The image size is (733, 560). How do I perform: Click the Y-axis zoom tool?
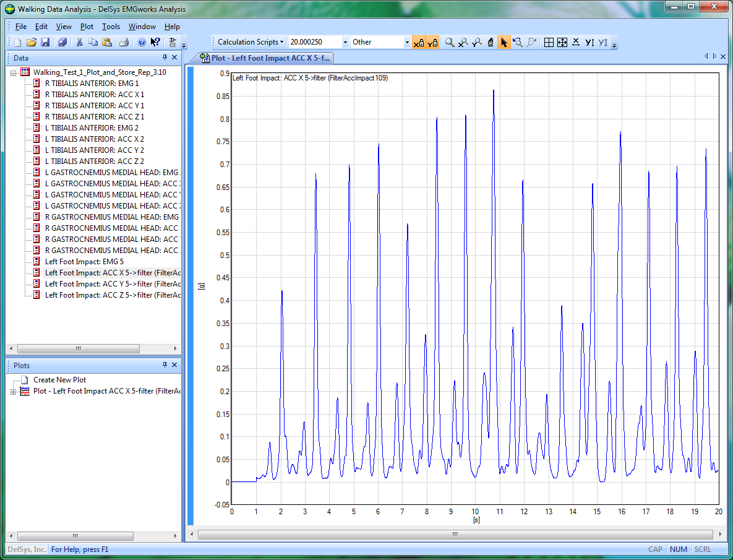point(477,42)
